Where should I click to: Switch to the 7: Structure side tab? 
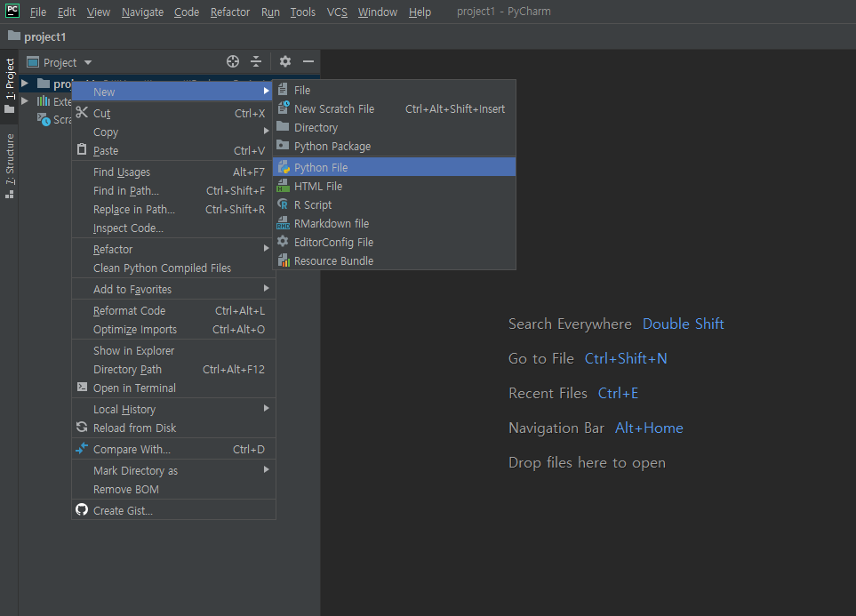(9, 166)
